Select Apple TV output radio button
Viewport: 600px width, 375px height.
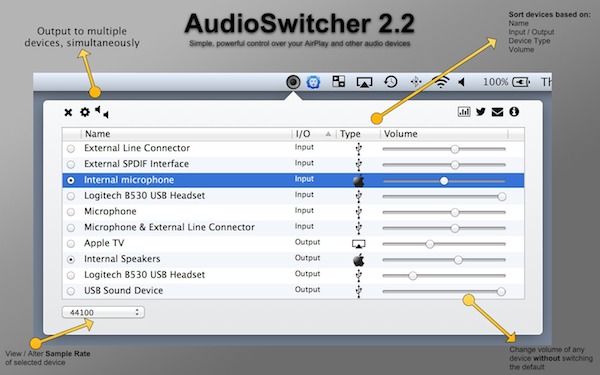tap(71, 244)
